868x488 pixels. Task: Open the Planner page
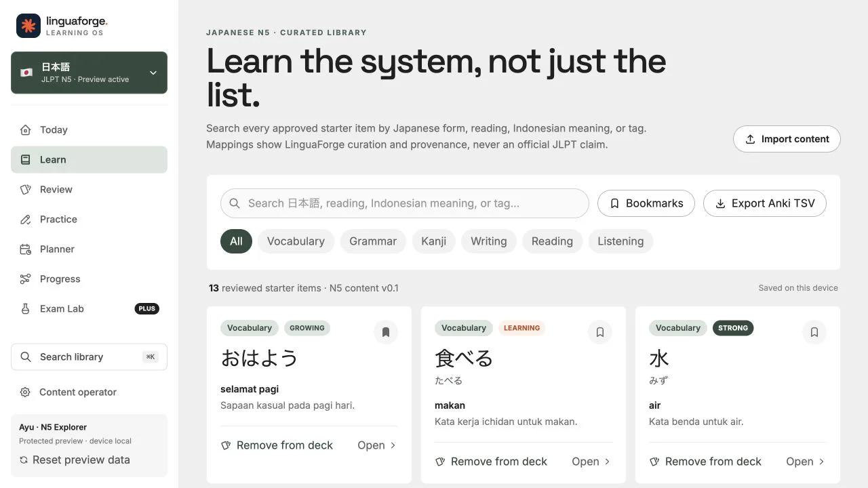click(x=89, y=249)
